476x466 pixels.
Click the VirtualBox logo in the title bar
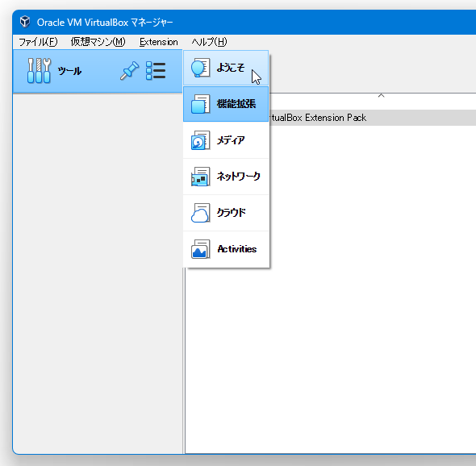point(25,22)
